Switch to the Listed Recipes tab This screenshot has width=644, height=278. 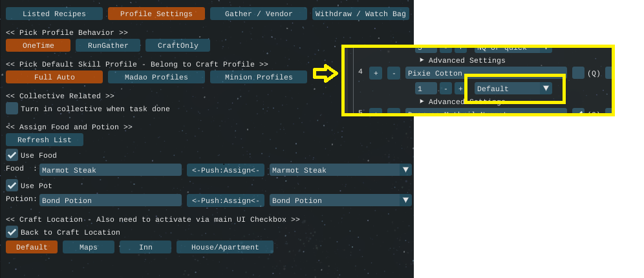pos(54,14)
